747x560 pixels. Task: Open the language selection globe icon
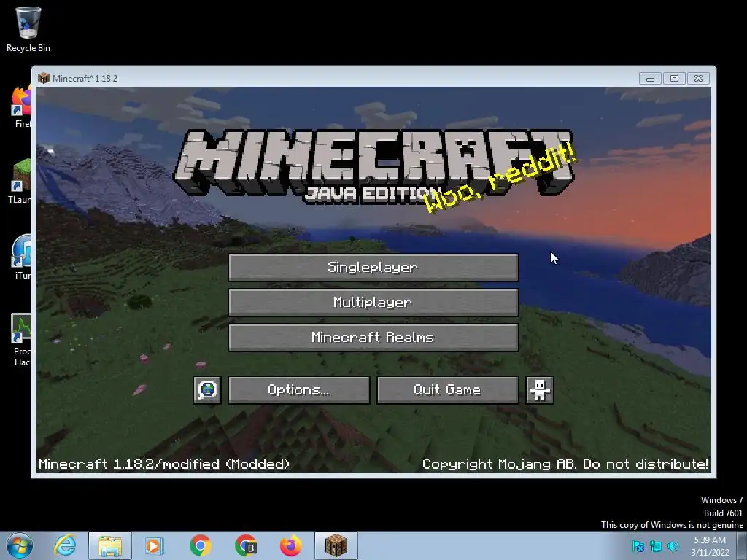(207, 390)
